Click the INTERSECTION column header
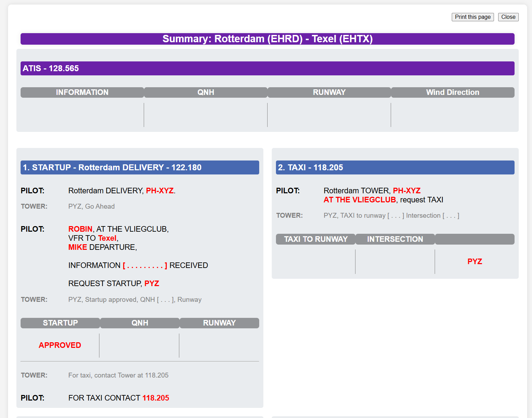The width and height of the screenshot is (532, 418). click(395, 239)
